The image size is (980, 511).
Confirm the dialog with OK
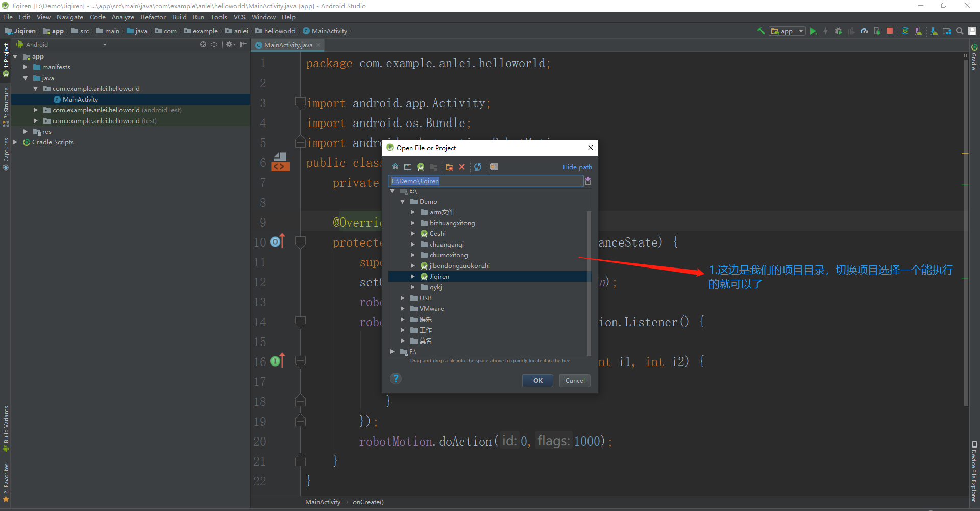point(537,380)
